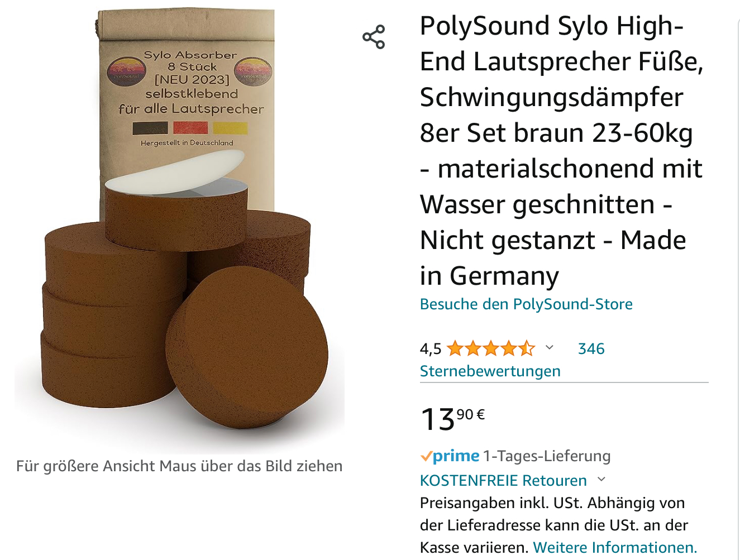Click the share icon beside product image
This screenshot has height=560, width=740.
(374, 37)
